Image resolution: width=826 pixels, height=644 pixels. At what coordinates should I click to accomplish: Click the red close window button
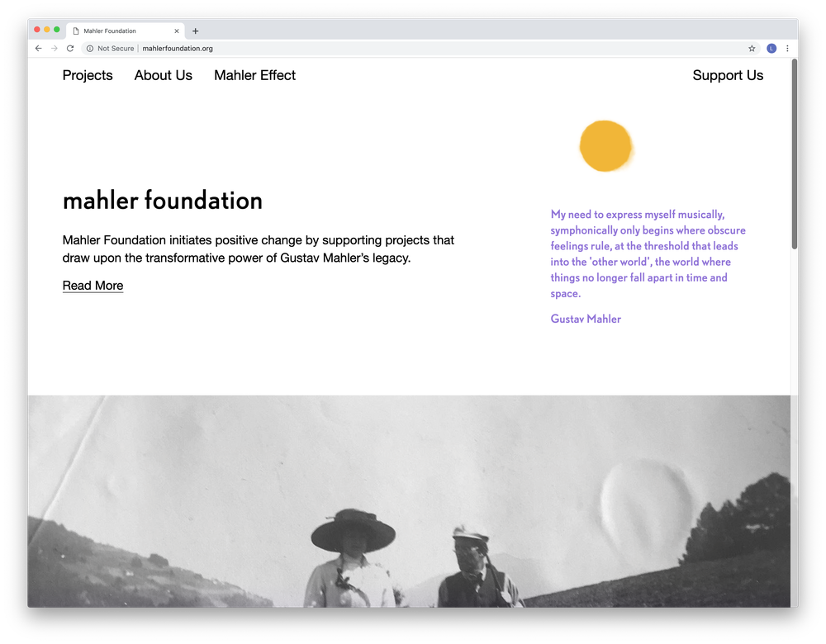(x=37, y=30)
